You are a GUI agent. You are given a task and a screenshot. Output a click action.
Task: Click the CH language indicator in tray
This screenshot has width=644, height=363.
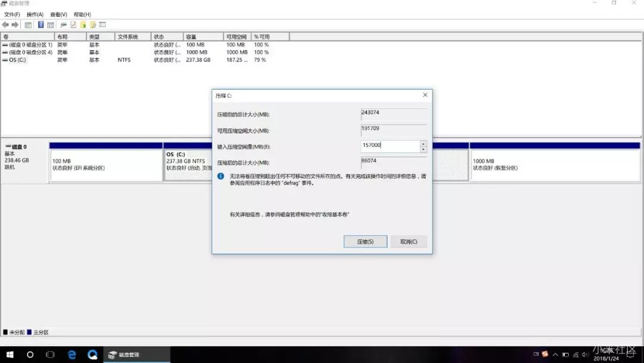pyautogui.click(x=536, y=354)
